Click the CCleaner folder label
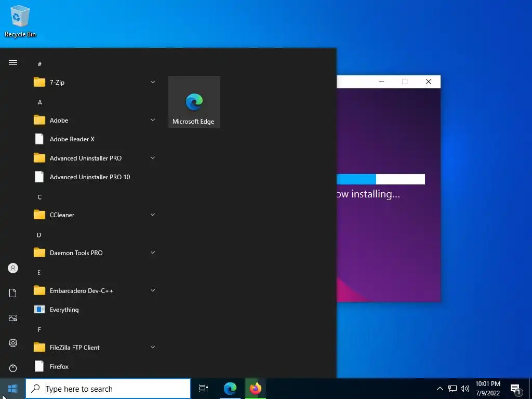 [62, 215]
